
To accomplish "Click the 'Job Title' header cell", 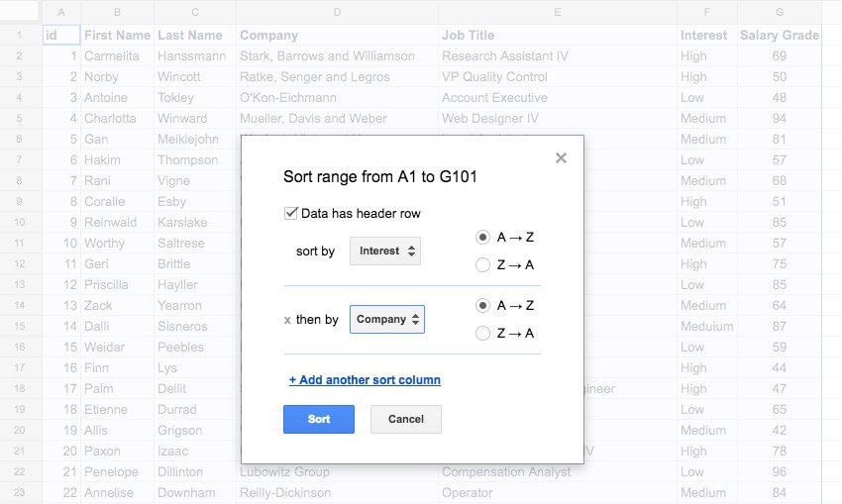I will coord(558,35).
